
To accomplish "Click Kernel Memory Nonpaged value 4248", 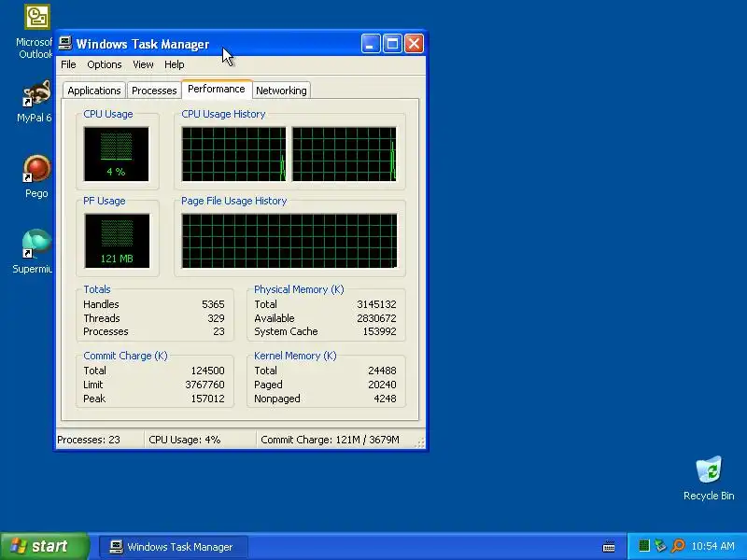I will (385, 399).
